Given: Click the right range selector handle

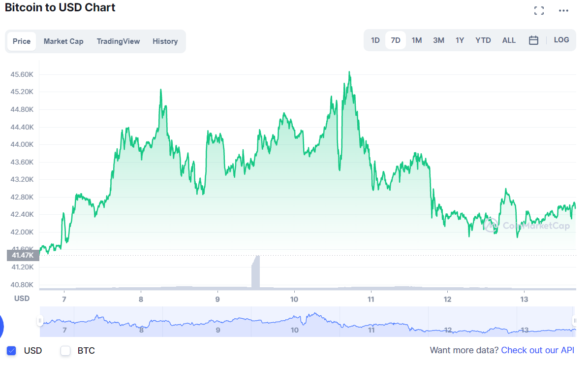Looking at the screenshot, I should (x=575, y=321).
